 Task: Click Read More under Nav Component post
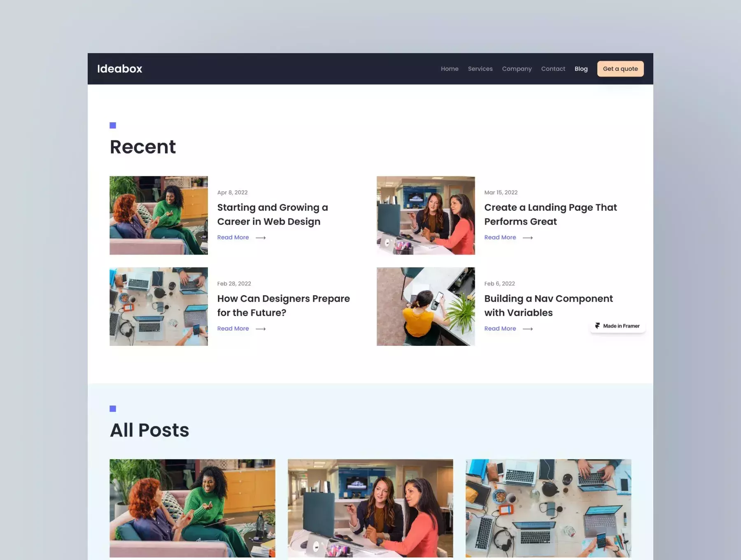pyautogui.click(x=500, y=329)
